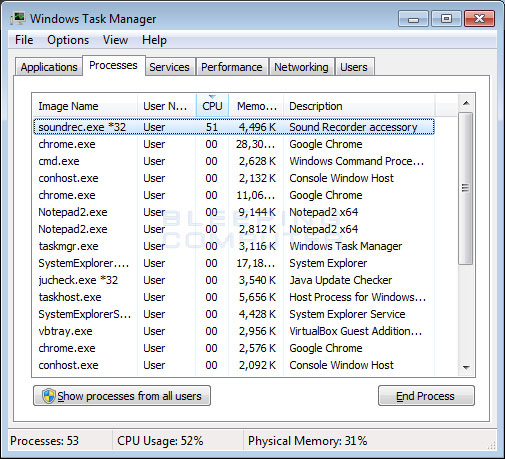Screen dimensions: 505x459
Task: Click the CPU Usage: 52% status entry
Action: pyautogui.click(x=160, y=441)
